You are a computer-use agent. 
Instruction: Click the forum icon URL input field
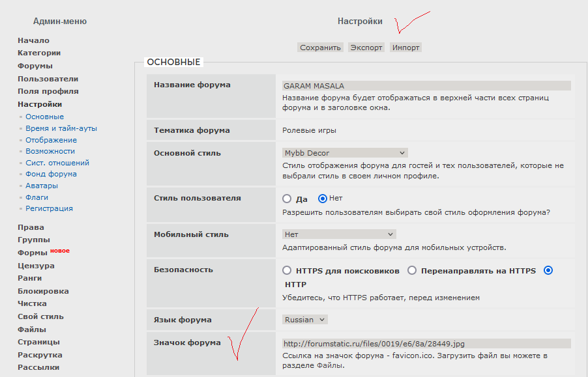(x=426, y=343)
